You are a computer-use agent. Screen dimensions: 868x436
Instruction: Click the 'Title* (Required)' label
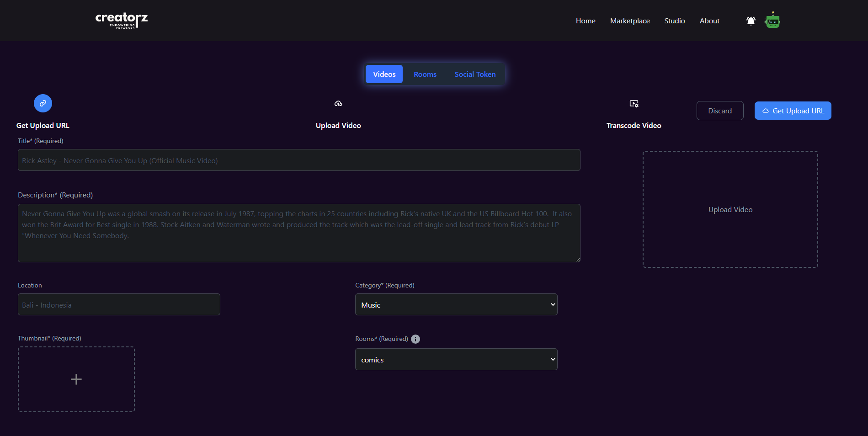(x=41, y=141)
